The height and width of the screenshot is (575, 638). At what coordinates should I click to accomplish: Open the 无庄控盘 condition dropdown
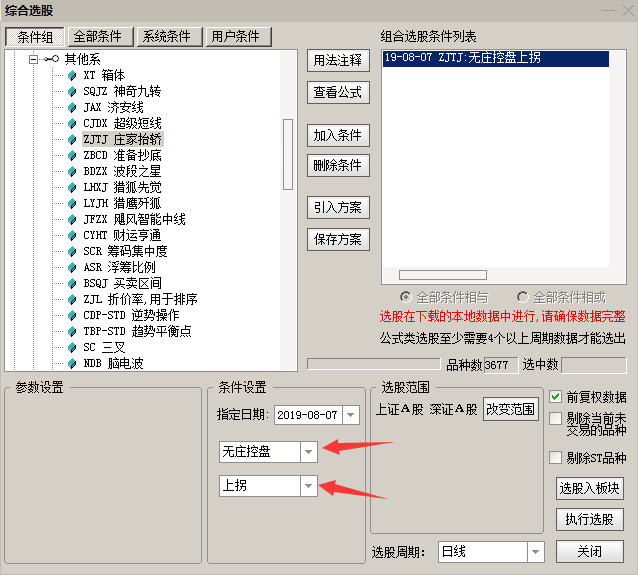(309, 452)
